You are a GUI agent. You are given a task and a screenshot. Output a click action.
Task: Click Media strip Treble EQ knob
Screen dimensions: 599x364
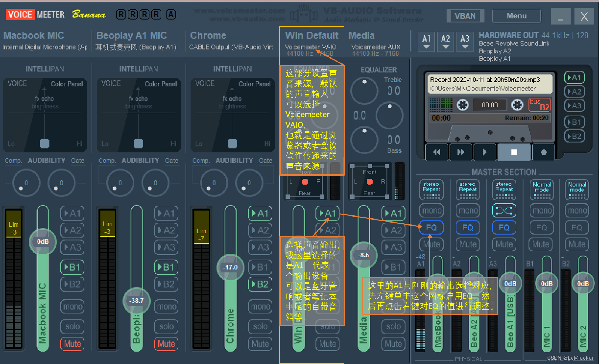[x=364, y=91]
